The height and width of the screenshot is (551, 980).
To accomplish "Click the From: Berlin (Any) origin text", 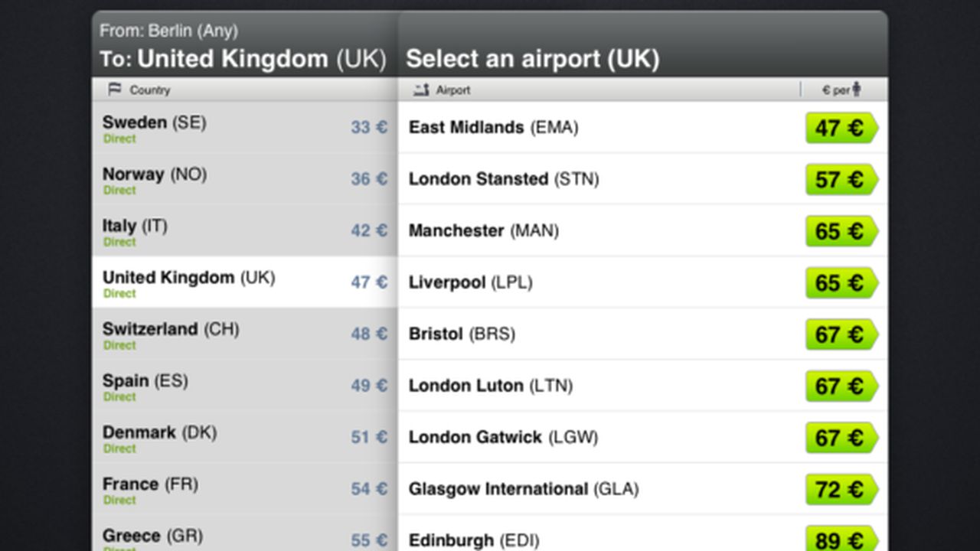I will [168, 31].
